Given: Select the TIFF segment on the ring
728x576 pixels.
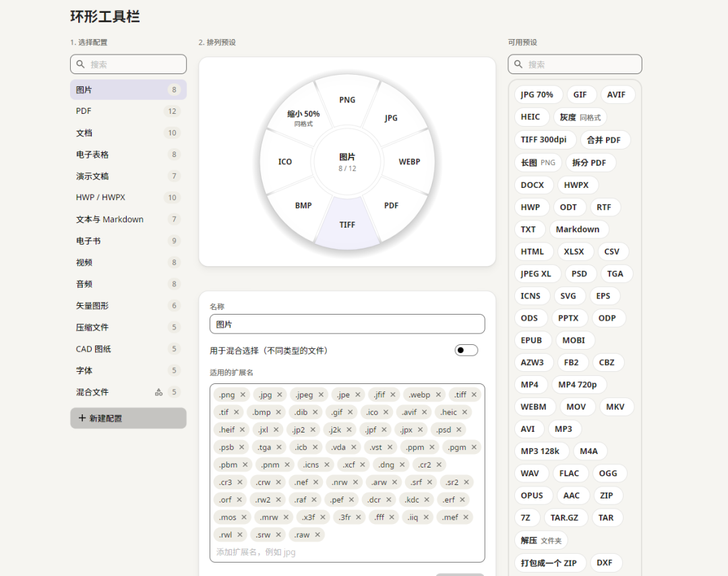Looking at the screenshot, I should click(347, 224).
